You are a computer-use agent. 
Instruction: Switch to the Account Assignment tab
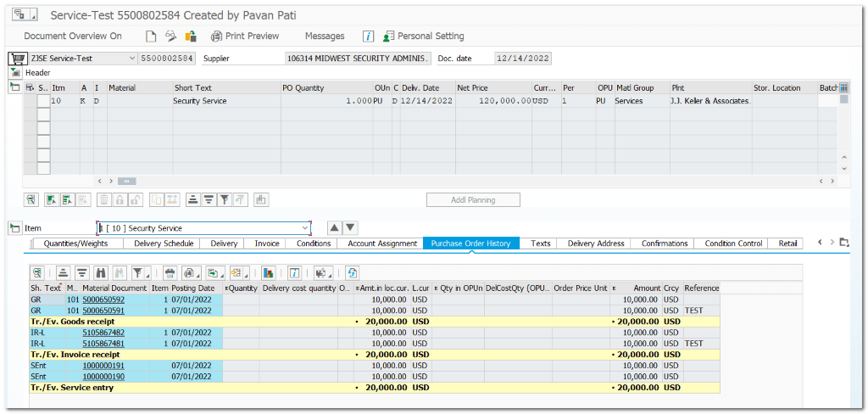click(x=382, y=243)
